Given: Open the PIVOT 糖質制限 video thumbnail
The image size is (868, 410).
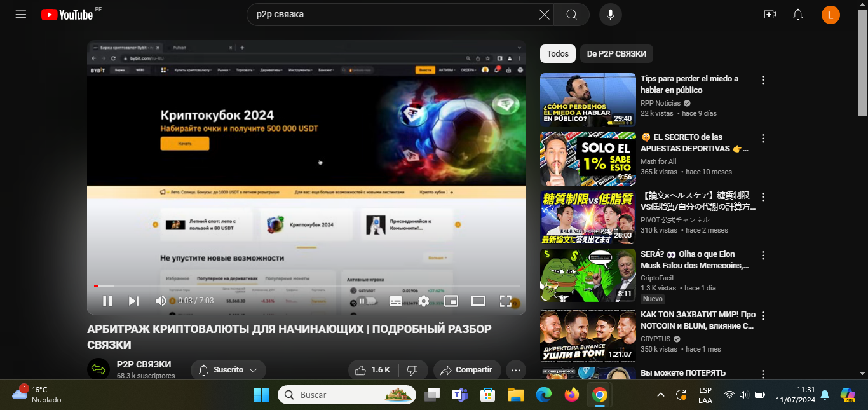Looking at the screenshot, I should [x=588, y=217].
